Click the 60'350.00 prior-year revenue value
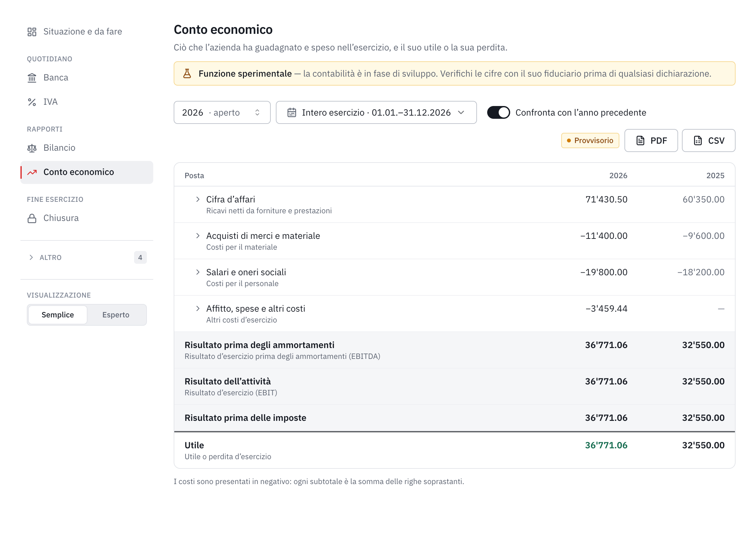The image size is (756, 539). click(x=703, y=200)
